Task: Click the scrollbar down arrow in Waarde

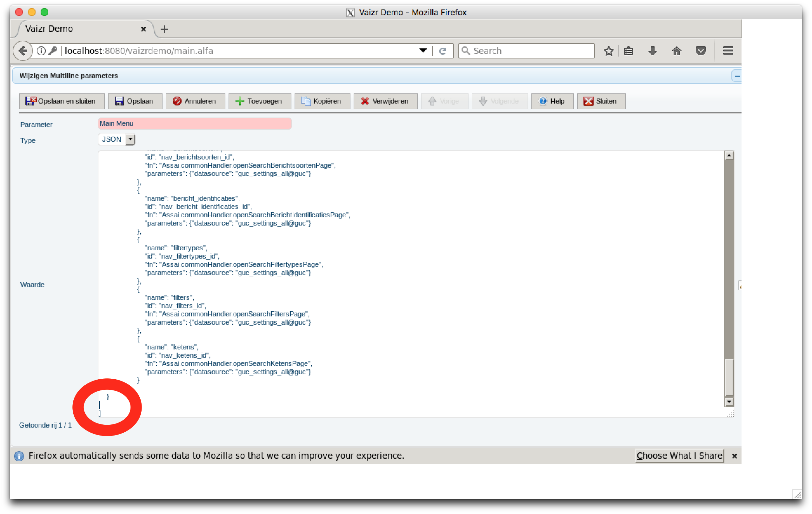Action: [x=729, y=402]
